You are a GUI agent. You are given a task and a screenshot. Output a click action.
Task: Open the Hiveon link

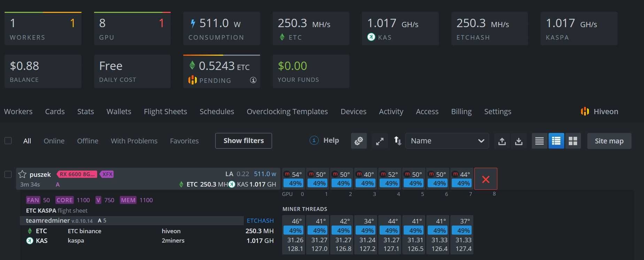click(599, 111)
